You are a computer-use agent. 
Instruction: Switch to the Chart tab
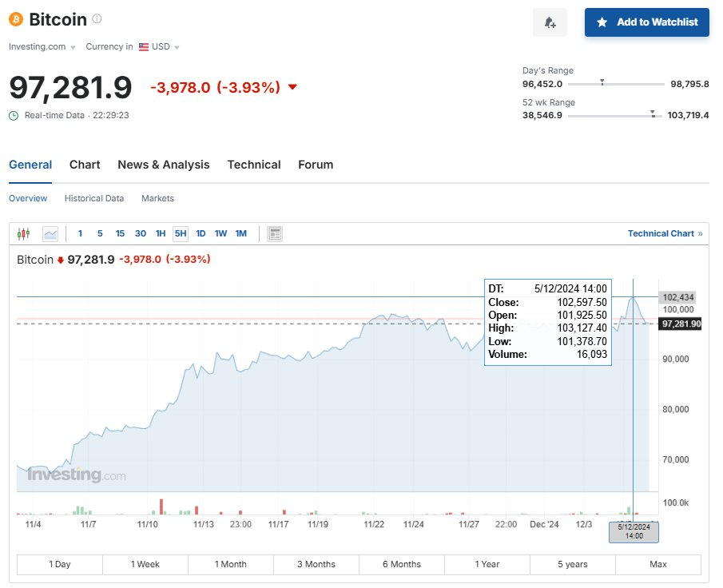tap(85, 165)
